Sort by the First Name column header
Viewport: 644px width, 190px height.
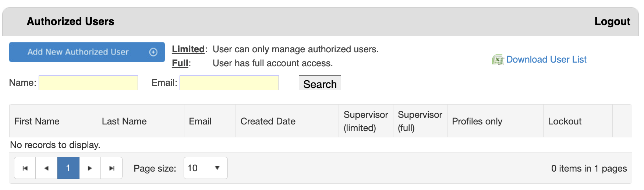37,121
